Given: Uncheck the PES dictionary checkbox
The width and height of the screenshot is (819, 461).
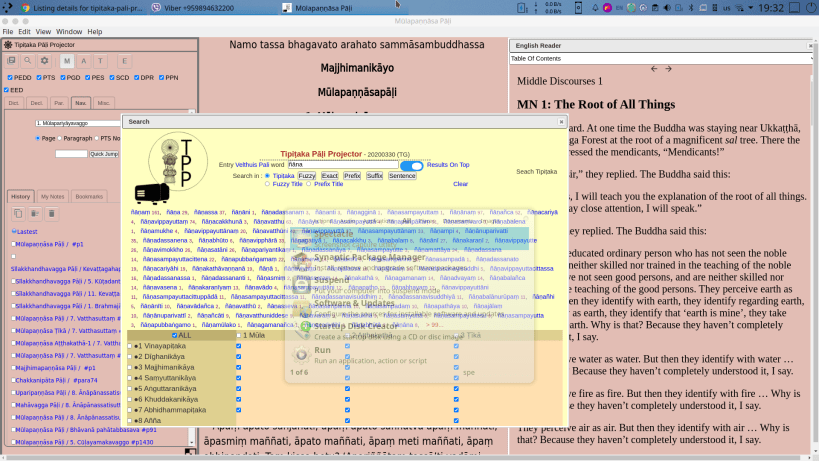Looking at the screenshot, I should [x=88, y=78].
